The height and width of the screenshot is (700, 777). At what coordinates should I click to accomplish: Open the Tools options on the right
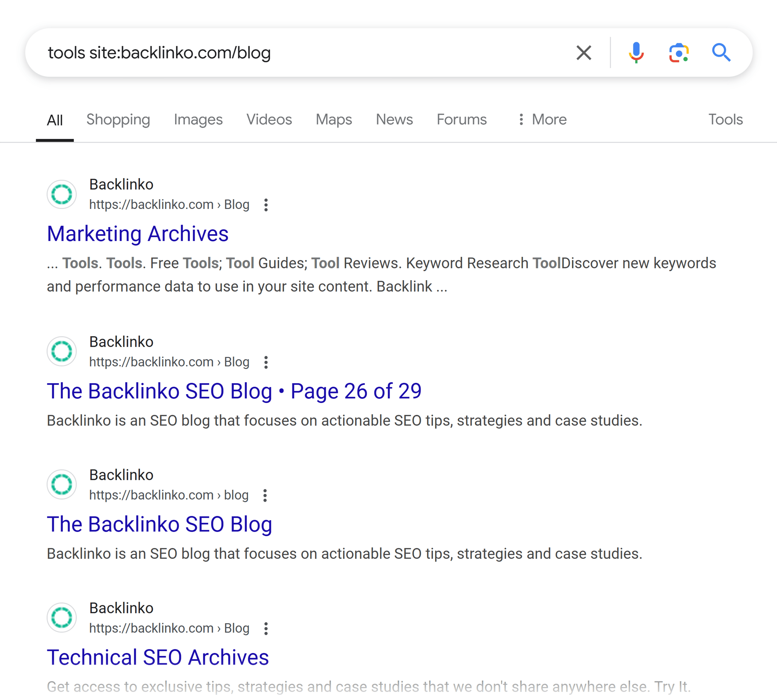pos(725,120)
